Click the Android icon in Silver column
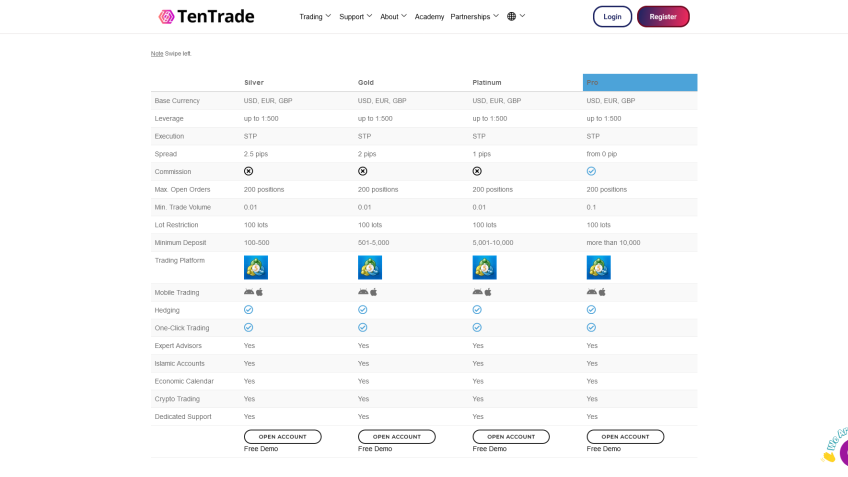848x477 pixels. coord(248,292)
